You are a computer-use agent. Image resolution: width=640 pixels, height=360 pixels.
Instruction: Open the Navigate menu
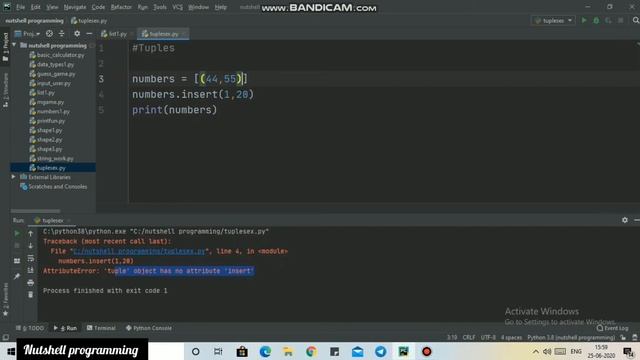75,7
